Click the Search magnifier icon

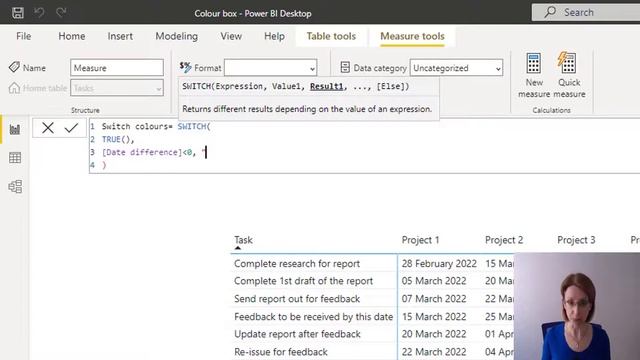pos(550,12)
